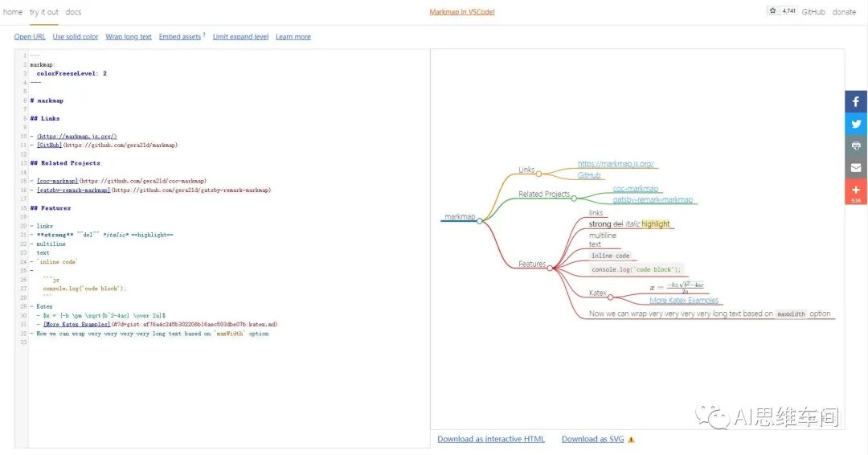The image size is (868, 455).
Task: Click the '## Links' heading line in editor
Action: pyautogui.click(x=45, y=118)
